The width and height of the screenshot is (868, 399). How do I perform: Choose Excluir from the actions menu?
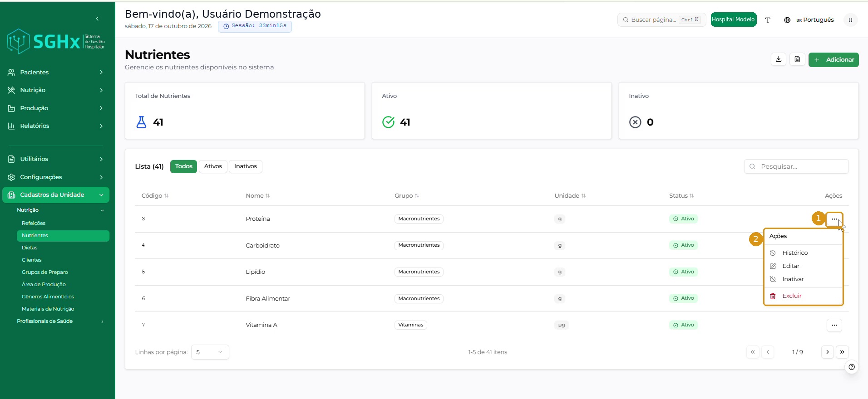(804, 296)
